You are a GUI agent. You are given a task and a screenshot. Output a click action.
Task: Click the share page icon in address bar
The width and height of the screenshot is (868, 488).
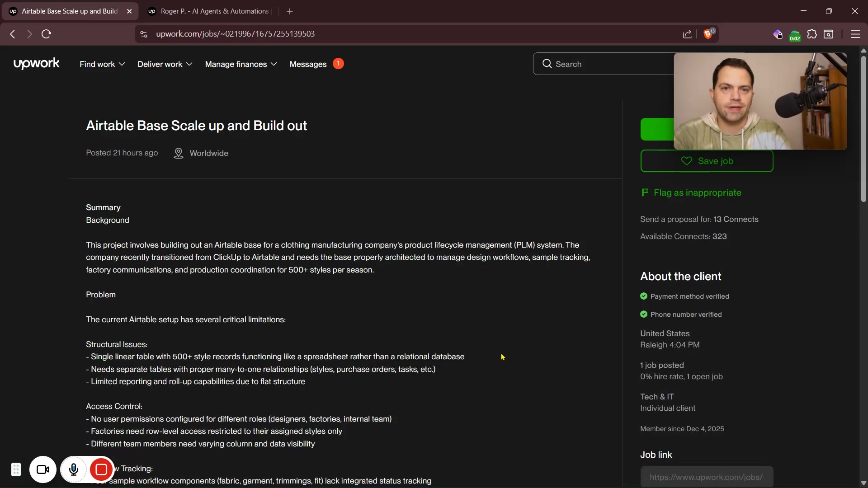tap(687, 34)
